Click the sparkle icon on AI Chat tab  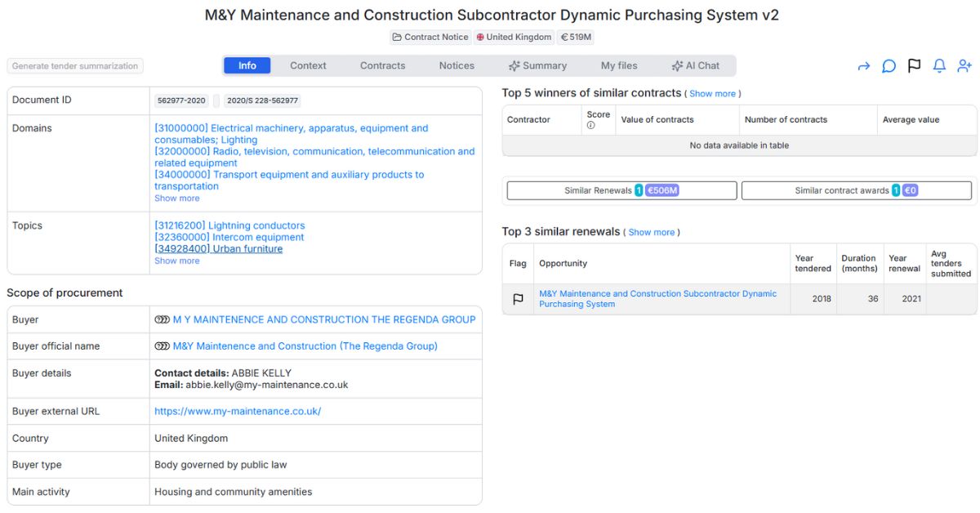tap(677, 66)
